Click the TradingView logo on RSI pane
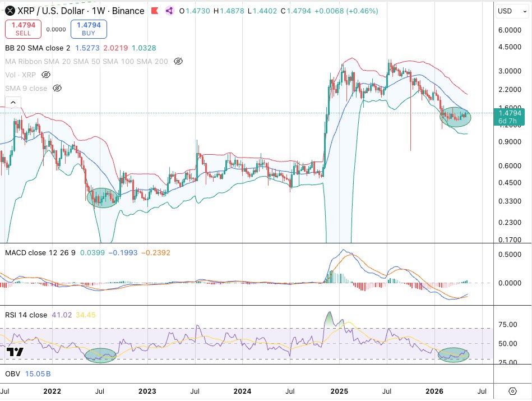This screenshot has height=401, width=532. pyautogui.click(x=15, y=352)
